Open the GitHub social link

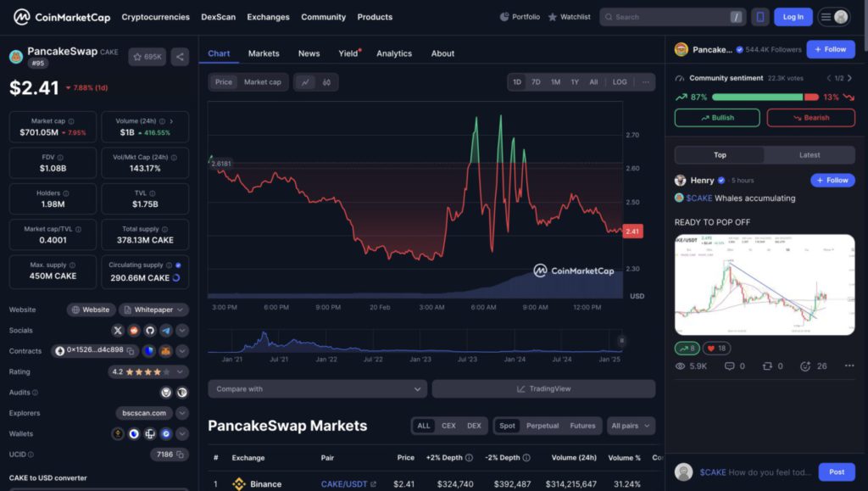coord(150,331)
